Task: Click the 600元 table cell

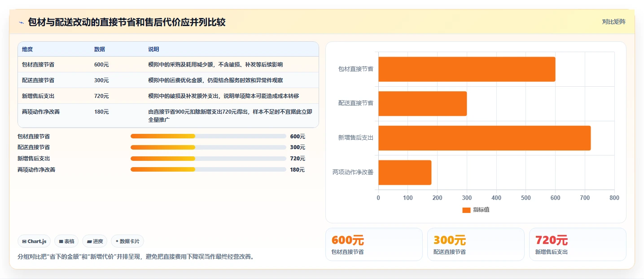Action: click(x=101, y=65)
